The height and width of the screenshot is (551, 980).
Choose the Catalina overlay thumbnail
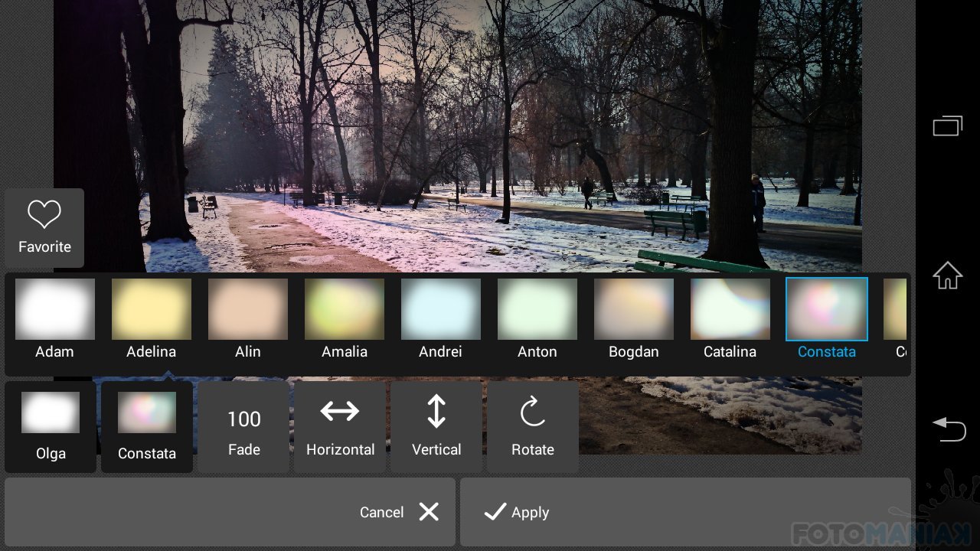click(730, 309)
